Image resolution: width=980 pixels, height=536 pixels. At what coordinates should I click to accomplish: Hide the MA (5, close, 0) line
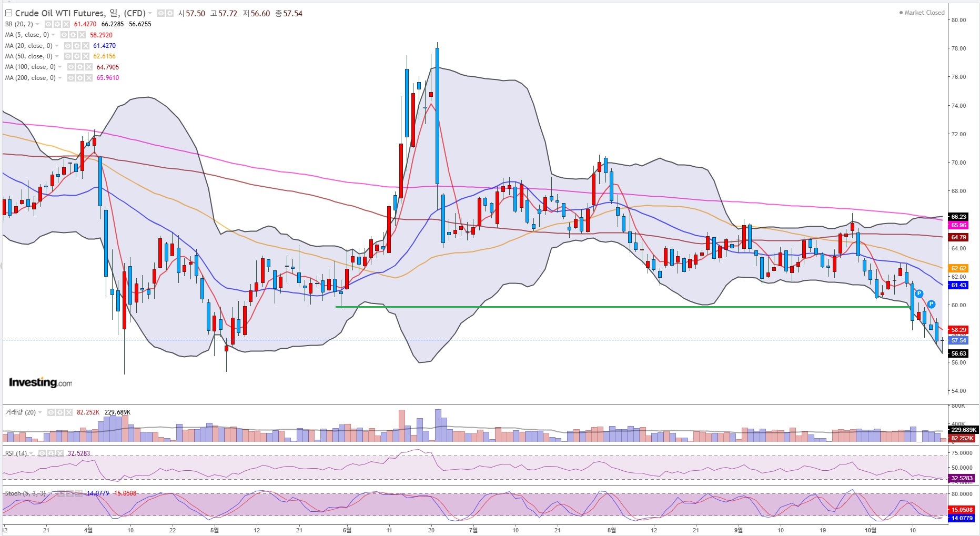coord(64,35)
